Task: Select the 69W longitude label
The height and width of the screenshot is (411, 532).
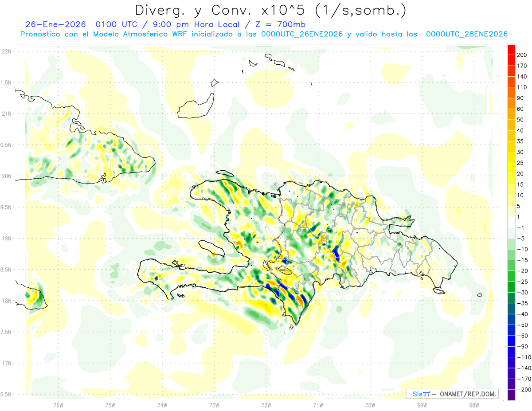Action: (422, 405)
